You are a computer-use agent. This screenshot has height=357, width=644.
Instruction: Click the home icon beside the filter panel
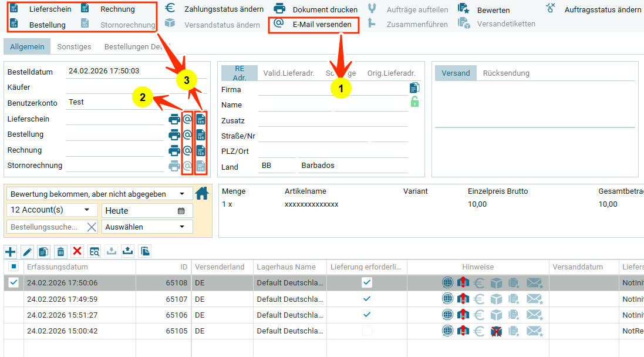point(202,193)
